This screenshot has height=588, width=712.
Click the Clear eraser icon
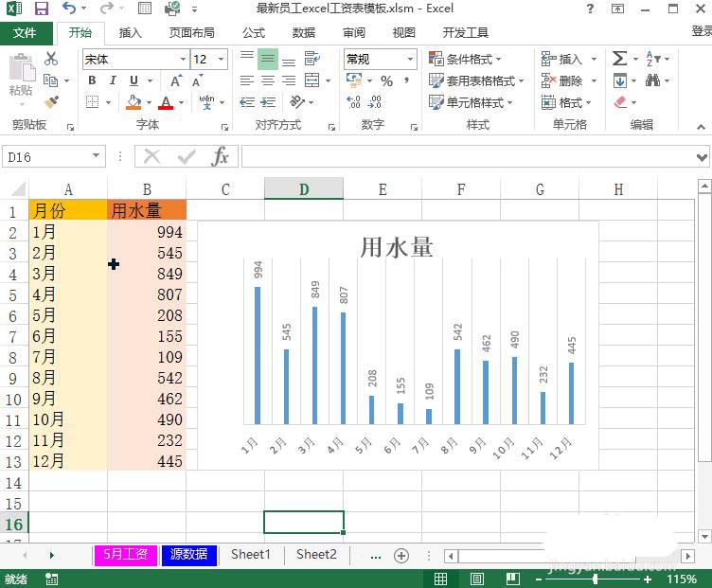tap(620, 102)
